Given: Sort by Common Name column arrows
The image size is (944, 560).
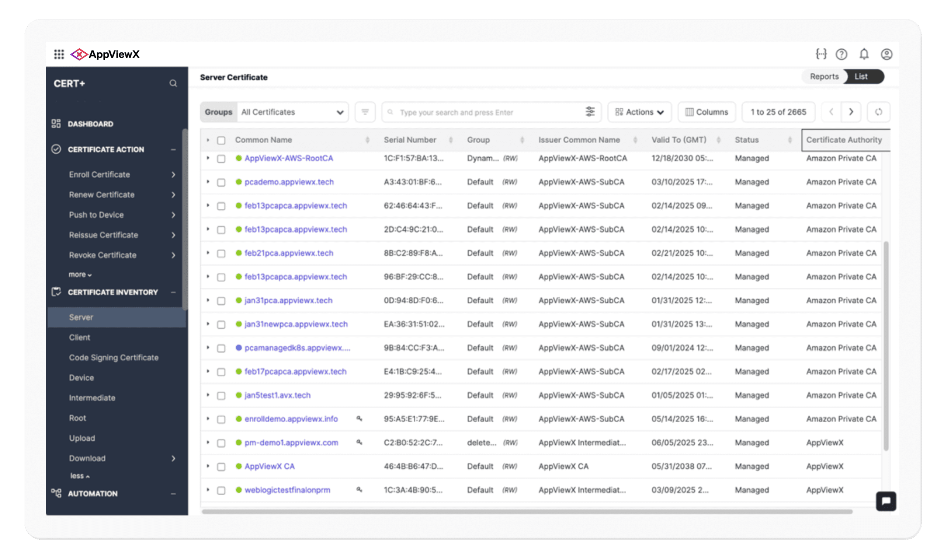Looking at the screenshot, I should (367, 140).
